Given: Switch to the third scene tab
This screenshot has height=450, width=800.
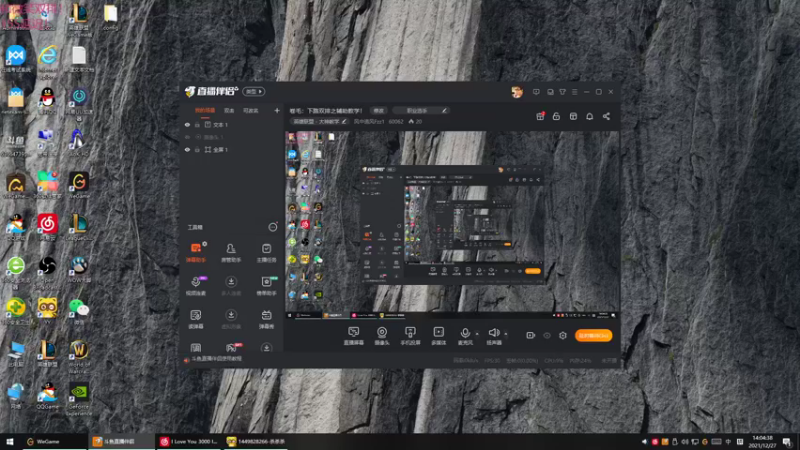Looking at the screenshot, I should point(251,110).
